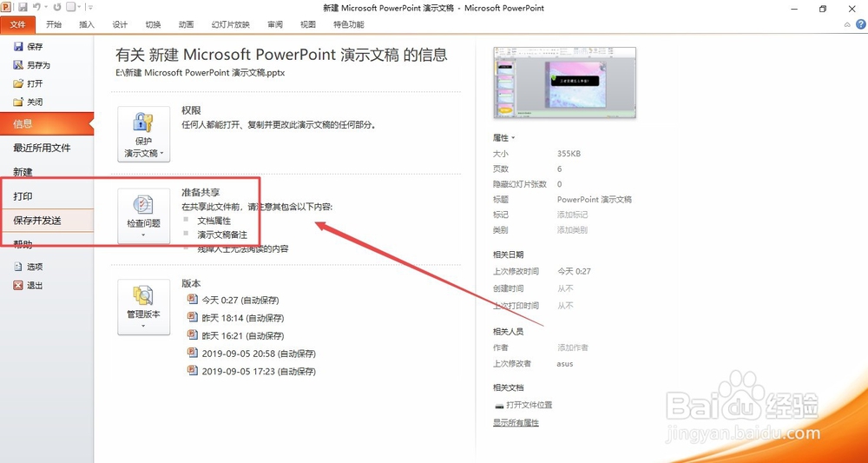Click the 添加标记 field
The height and width of the screenshot is (463, 868).
pyautogui.click(x=572, y=215)
